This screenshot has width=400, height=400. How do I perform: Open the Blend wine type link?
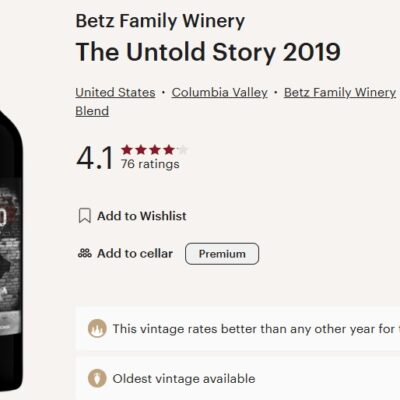pyautogui.click(x=92, y=111)
